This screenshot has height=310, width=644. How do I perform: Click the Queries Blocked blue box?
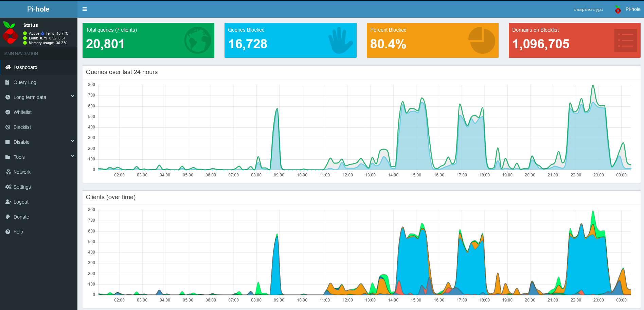290,40
